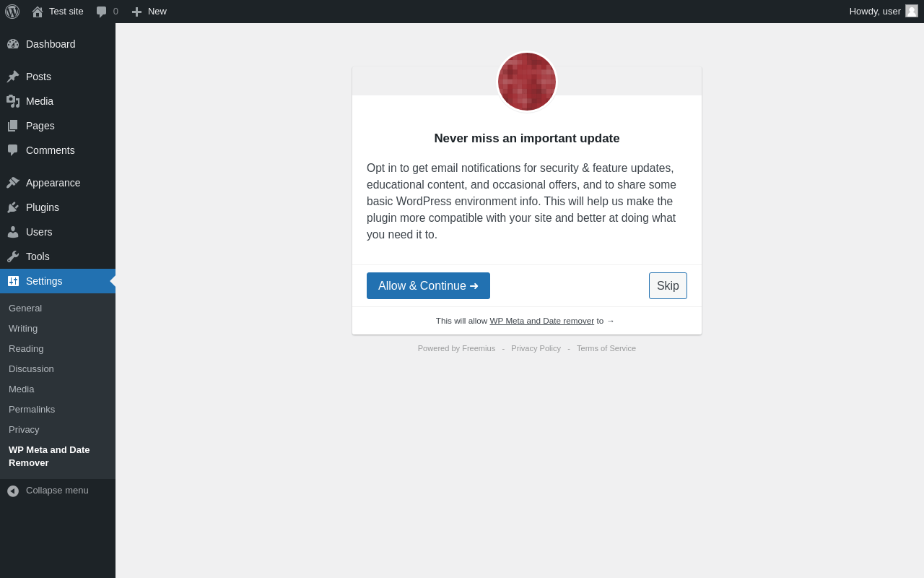This screenshot has height=578, width=924.
Task: Select the Settings menu item
Action: pyautogui.click(x=58, y=281)
